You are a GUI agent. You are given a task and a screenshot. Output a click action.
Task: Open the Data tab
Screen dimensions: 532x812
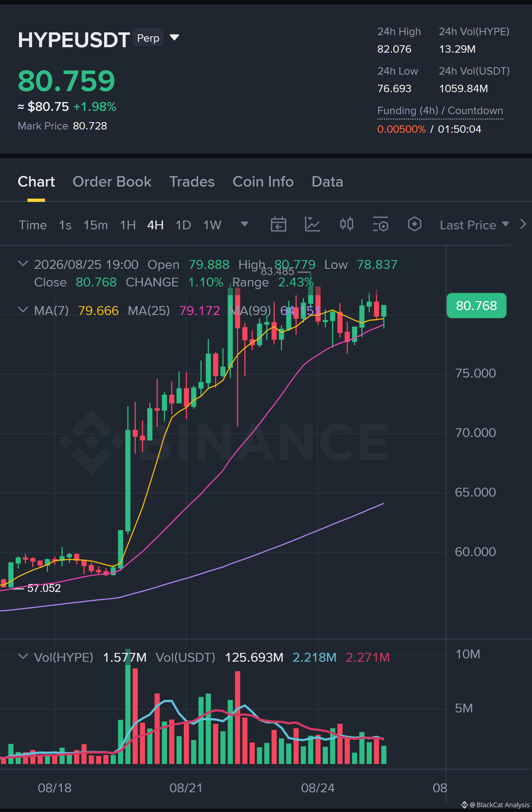(327, 182)
